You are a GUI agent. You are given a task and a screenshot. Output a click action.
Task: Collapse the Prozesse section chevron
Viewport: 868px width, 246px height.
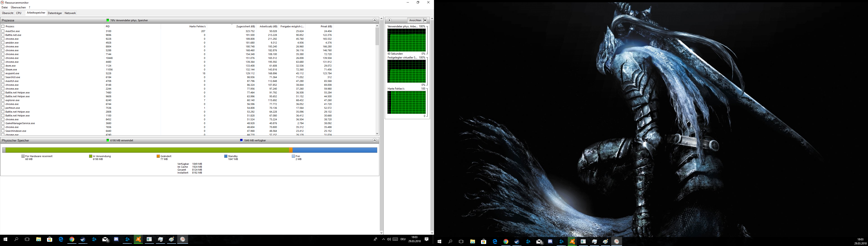[374, 21]
